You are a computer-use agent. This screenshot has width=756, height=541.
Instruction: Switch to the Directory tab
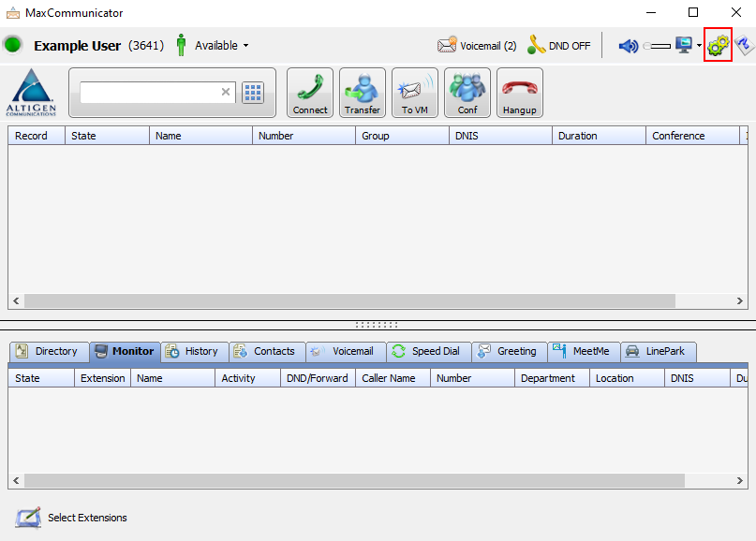tap(48, 352)
